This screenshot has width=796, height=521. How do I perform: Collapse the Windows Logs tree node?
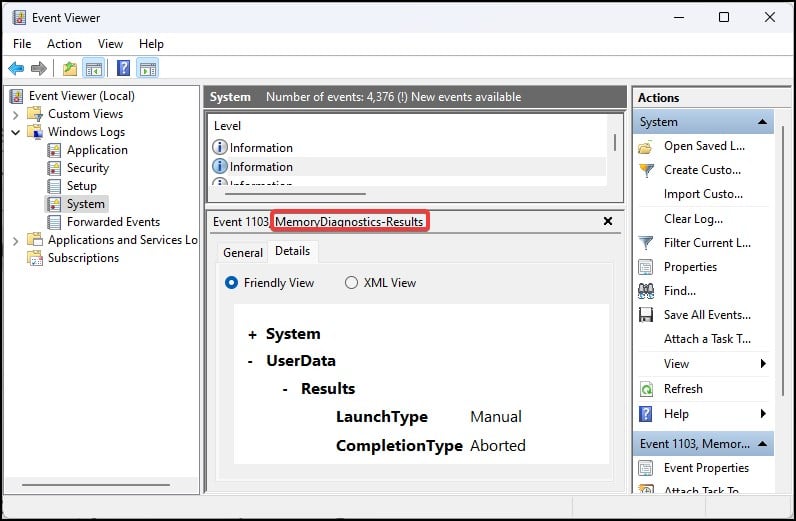[x=16, y=133]
